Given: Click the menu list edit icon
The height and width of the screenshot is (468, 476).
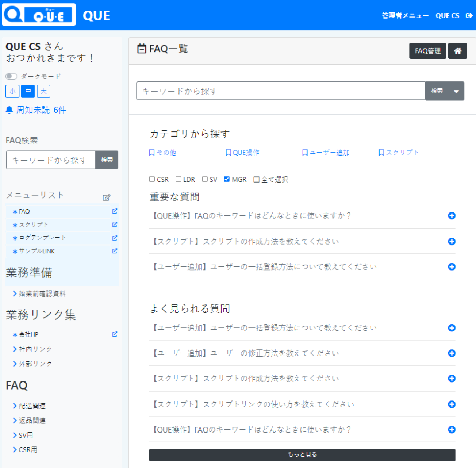Looking at the screenshot, I should [106, 197].
